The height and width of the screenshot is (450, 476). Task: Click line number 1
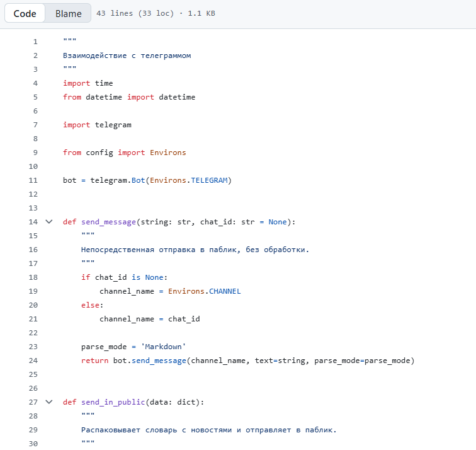tap(35, 42)
